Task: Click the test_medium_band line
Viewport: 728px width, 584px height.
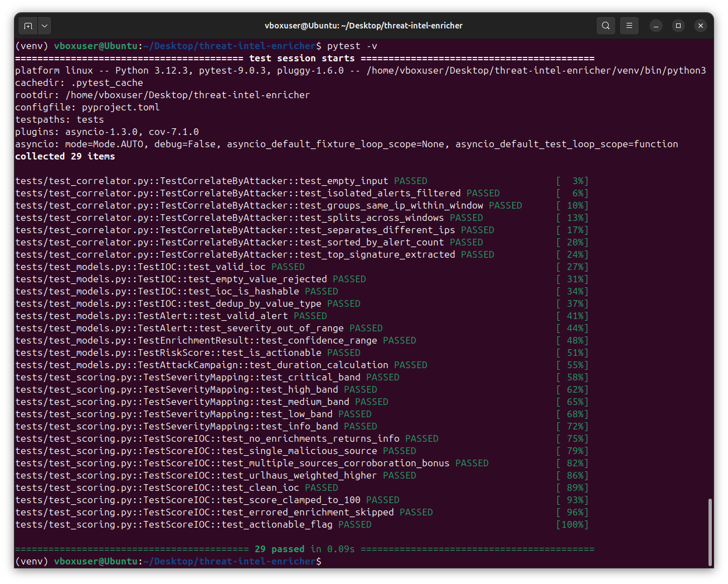Action: (302, 402)
